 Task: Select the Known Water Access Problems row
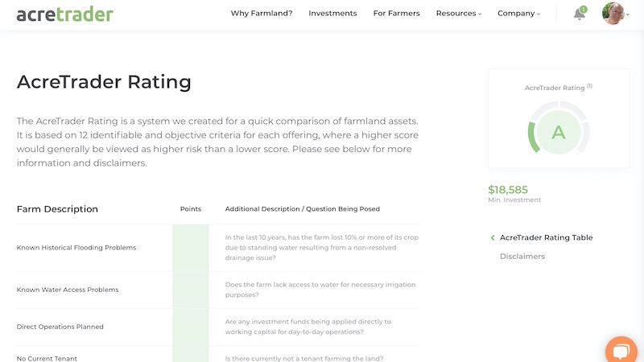(68, 290)
